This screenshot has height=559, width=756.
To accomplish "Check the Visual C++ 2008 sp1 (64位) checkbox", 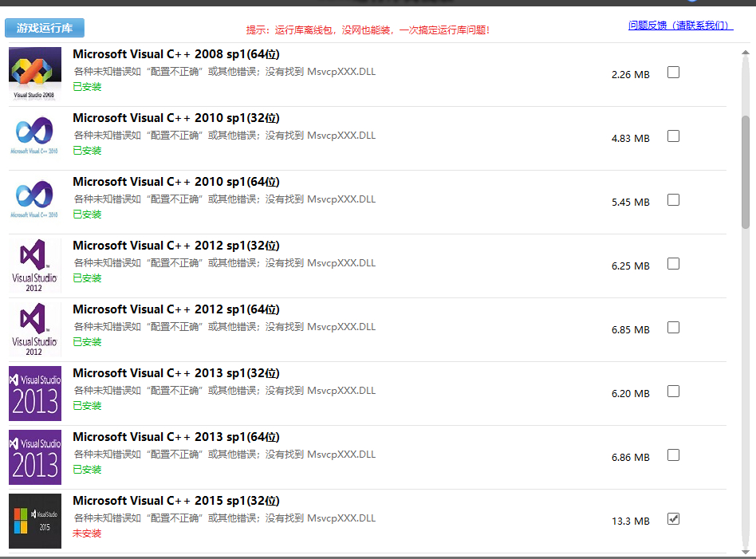I will click(673, 73).
